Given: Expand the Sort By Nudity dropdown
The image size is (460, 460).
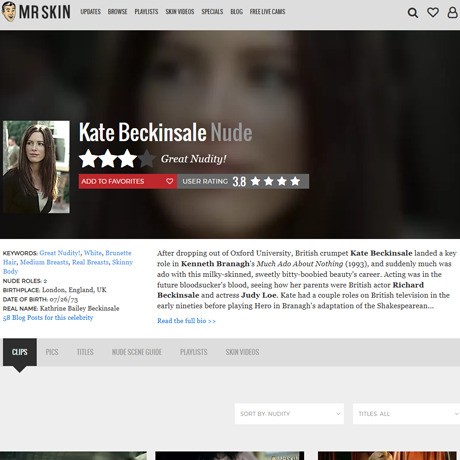Looking at the screenshot, I should [289, 414].
